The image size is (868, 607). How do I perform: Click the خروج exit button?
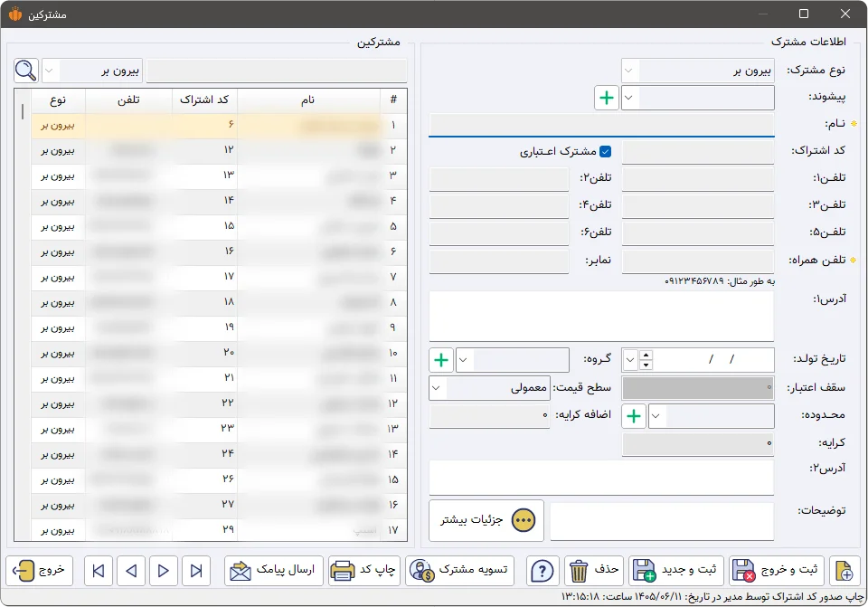(x=39, y=571)
